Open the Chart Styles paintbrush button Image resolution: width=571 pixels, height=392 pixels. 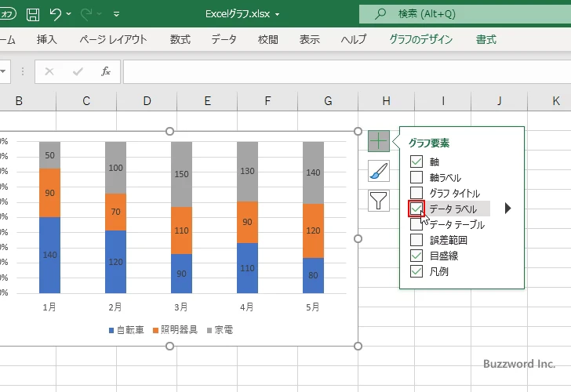[379, 171]
